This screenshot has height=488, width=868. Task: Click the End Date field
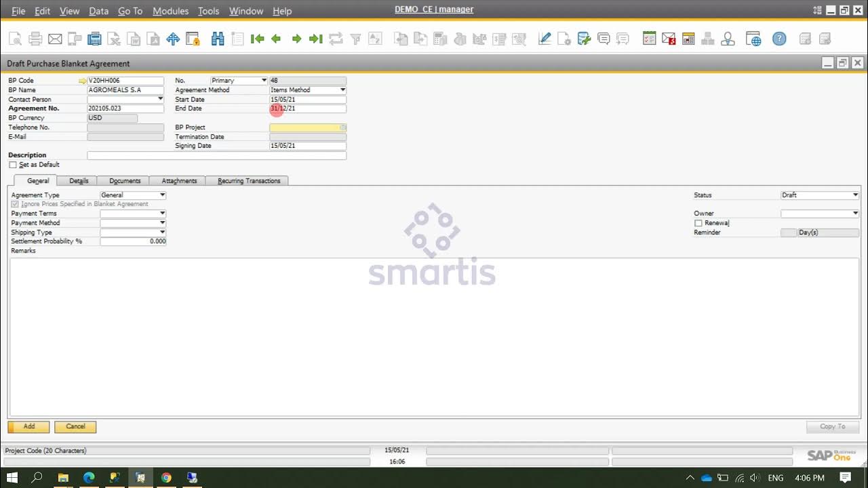tap(308, 108)
